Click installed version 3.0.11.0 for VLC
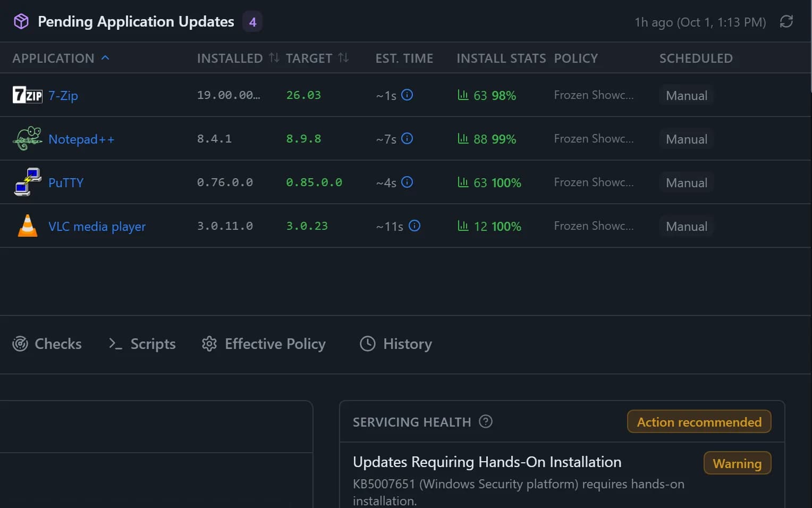Viewport: 812px width, 508px height. pyautogui.click(x=225, y=226)
